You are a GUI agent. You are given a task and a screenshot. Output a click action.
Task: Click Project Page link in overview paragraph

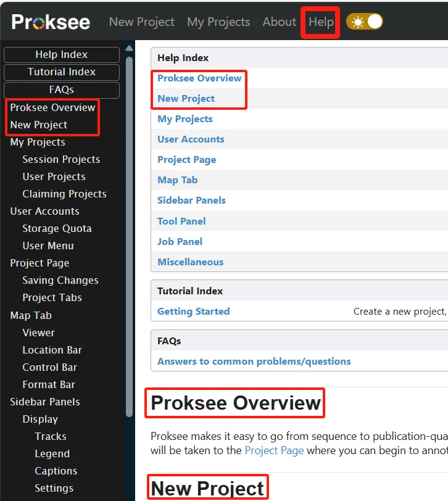(274, 450)
